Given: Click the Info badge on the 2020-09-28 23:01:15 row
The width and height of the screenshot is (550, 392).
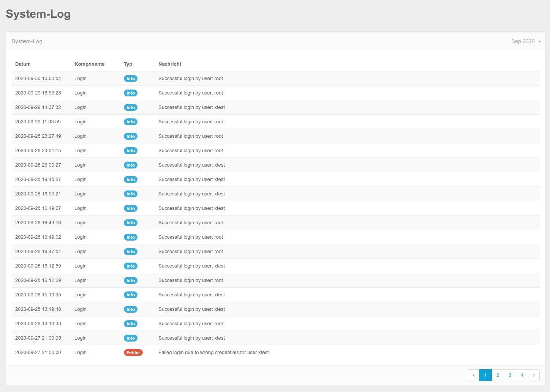Looking at the screenshot, I should tap(131, 151).
